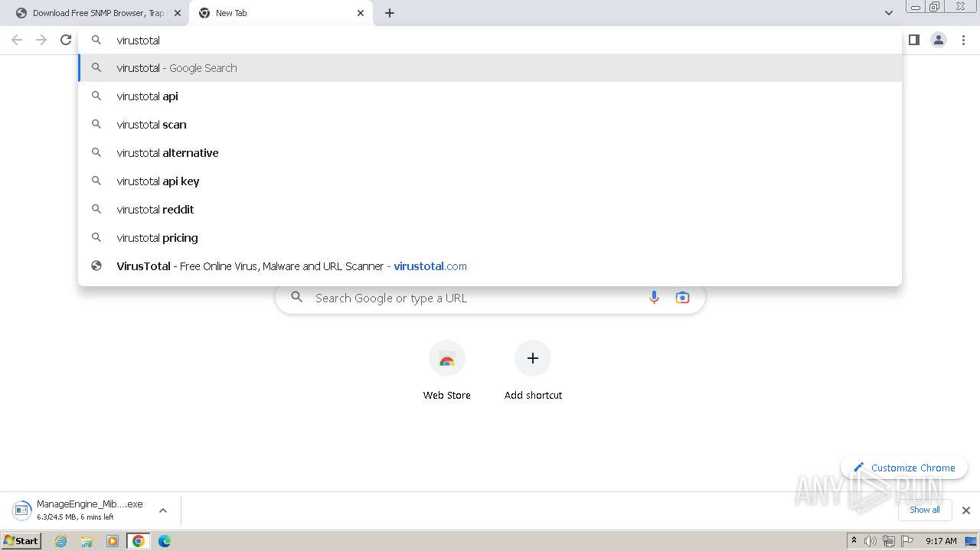Open tab search dropdown arrow
980x551 pixels.
tap(888, 13)
